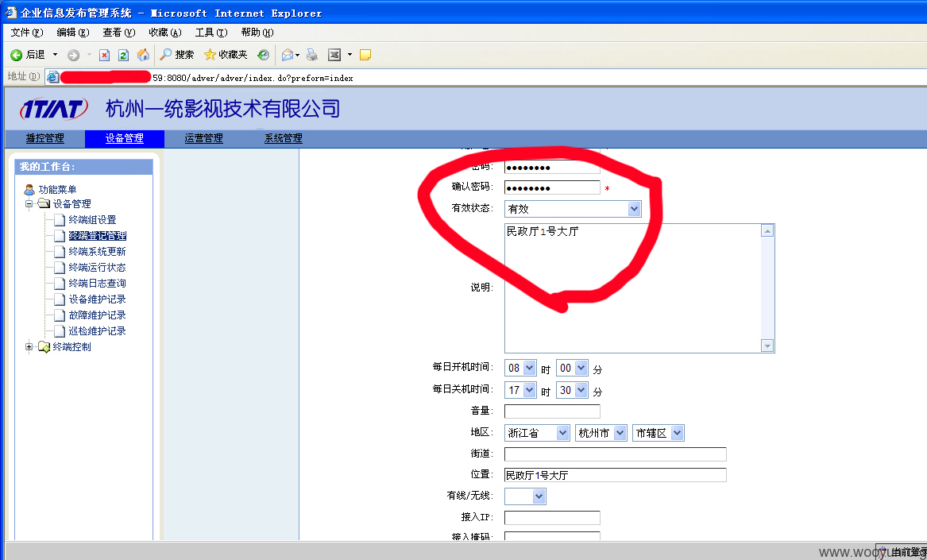This screenshot has width=927, height=560.
Task: Open the 工具(T) menu
Action: [x=211, y=33]
